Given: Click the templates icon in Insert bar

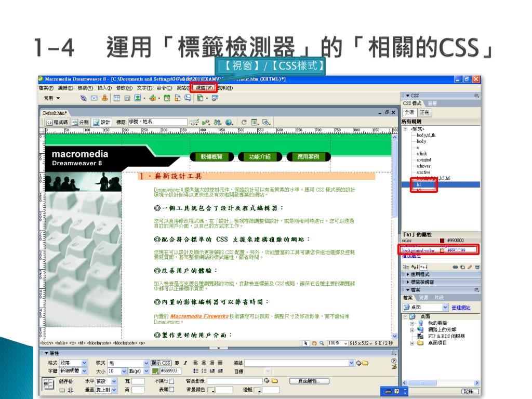Looking at the screenshot, I should pyautogui.click(x=200, y=98).
